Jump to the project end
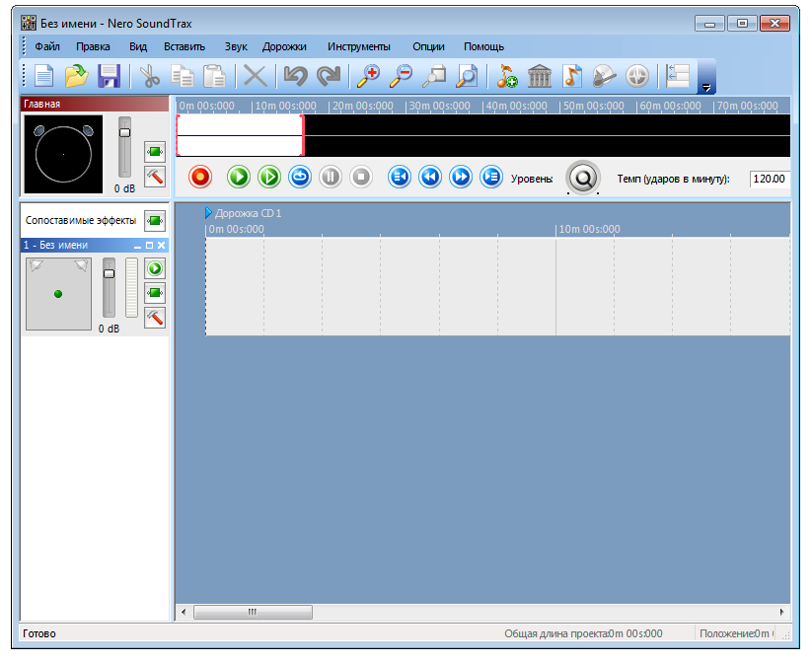This screenshot has width=812, height=663. pos(491,177)
